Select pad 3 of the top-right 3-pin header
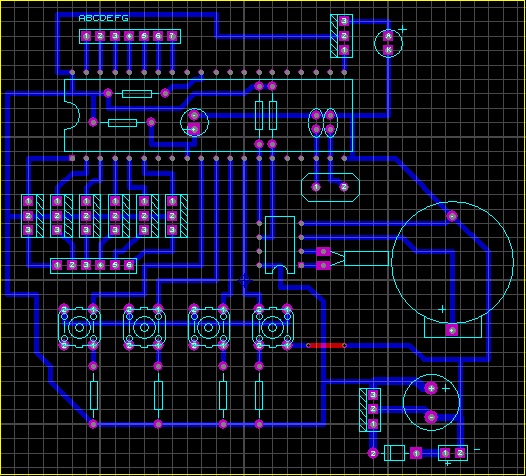This screenshot has height=476, width=526. click(x=344, y=21)
